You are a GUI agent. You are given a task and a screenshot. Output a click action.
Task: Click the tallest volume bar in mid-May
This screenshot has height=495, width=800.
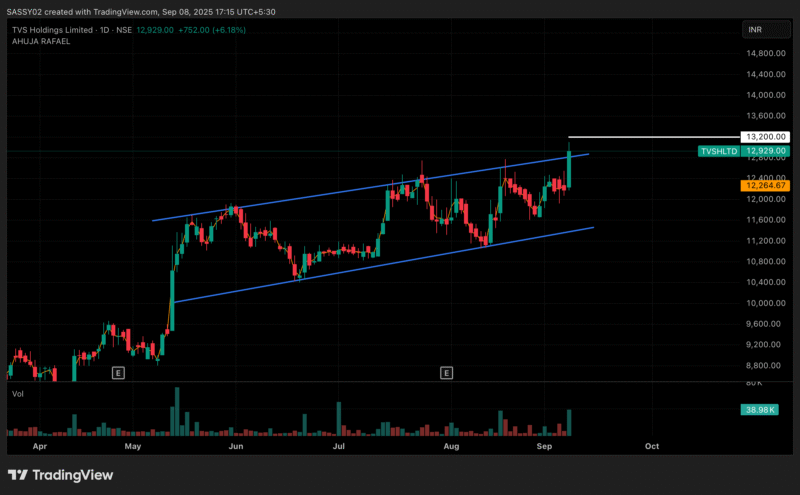tap(176, 412)
